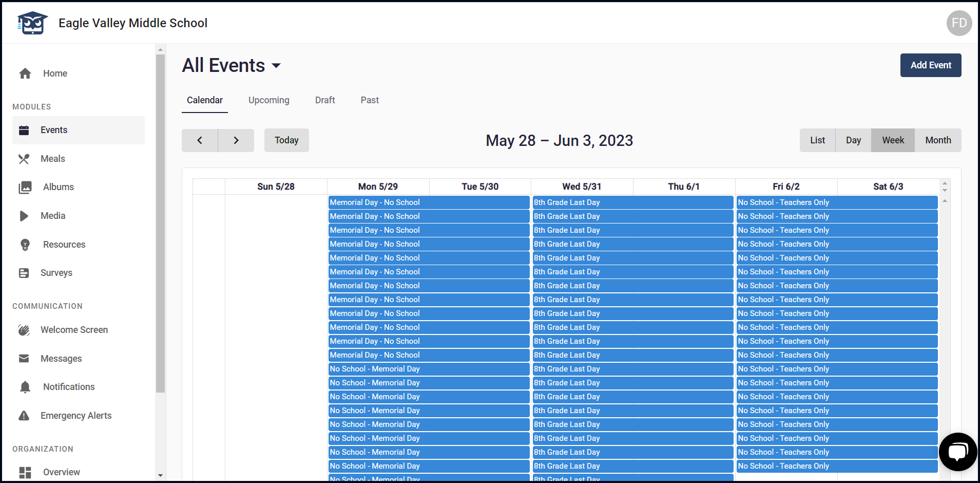This screenshot has height=483, width=980.
Task: Click the Home house icon
Action: pyautogui.click(x=25, y=73)
